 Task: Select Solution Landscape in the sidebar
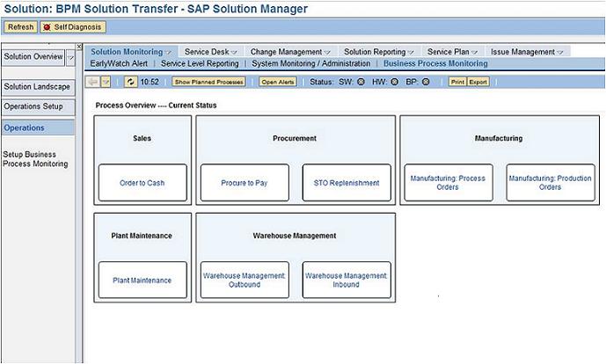(x=38, y=87)
